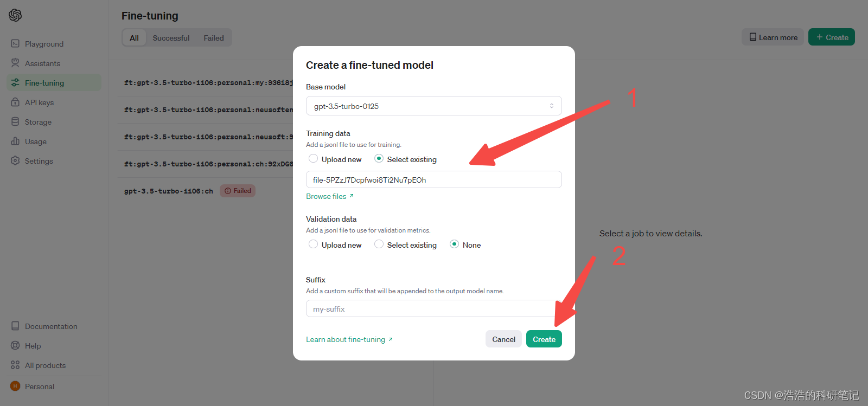Click the Storage database icon
The height and width of the screenshot is (406, 868).
[15, 121]
